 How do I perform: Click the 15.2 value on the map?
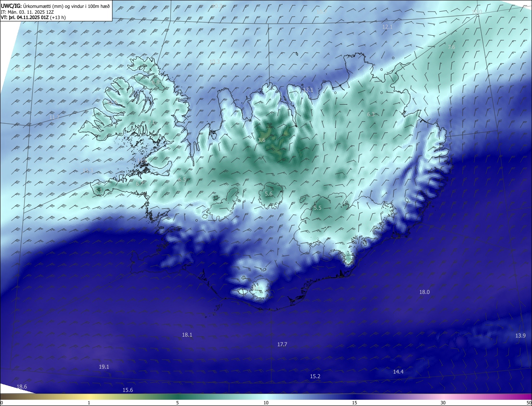pyautogui.click(x=315, y=377)
